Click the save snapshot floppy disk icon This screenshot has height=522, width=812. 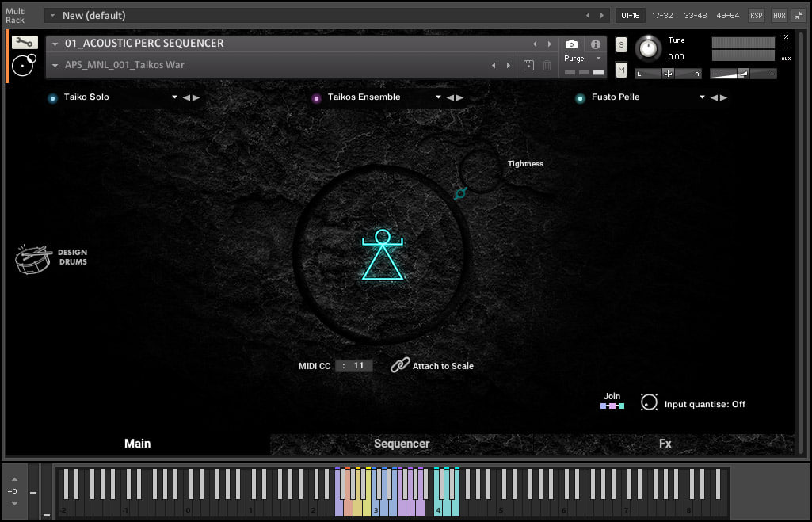(529, 65)
